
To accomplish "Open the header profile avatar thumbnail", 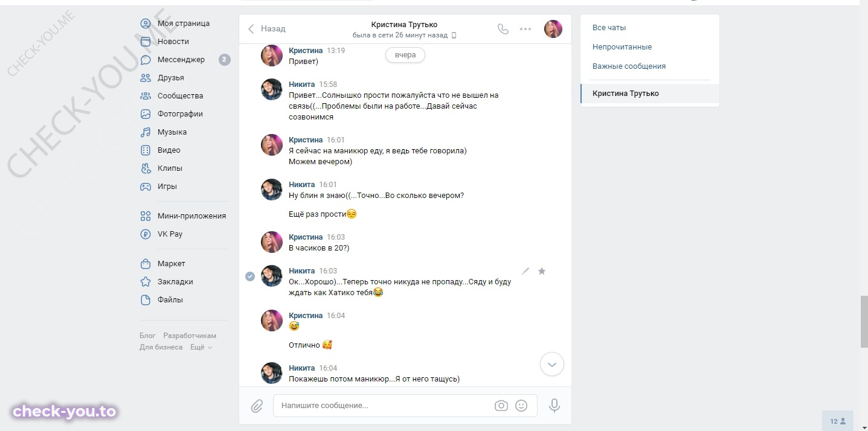I will pyautogui.click(x=553, y=29).
